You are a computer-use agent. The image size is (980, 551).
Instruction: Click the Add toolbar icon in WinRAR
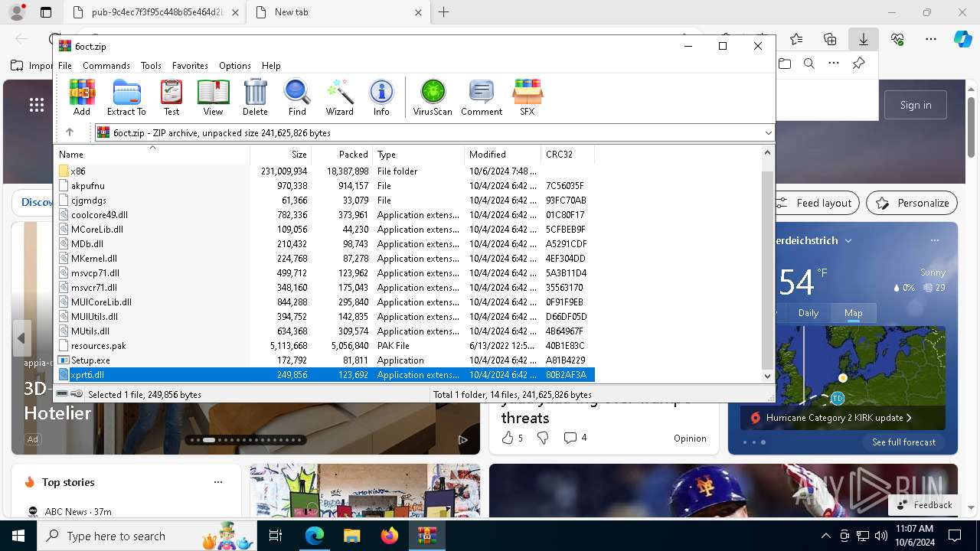coord(82,97)
